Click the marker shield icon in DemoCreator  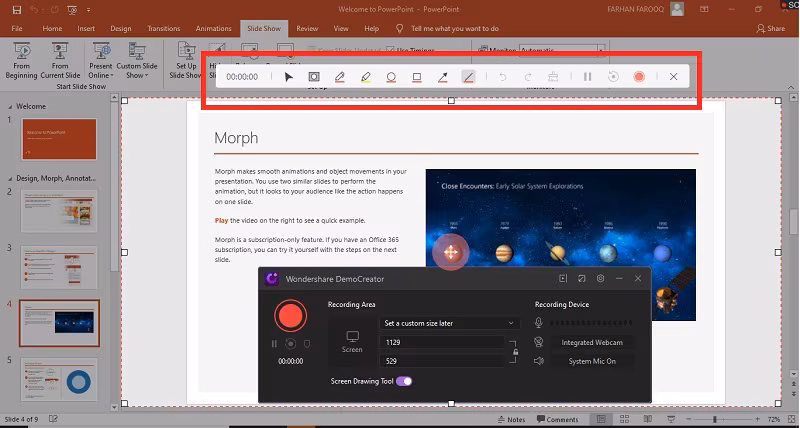click(x=307, y=344)
